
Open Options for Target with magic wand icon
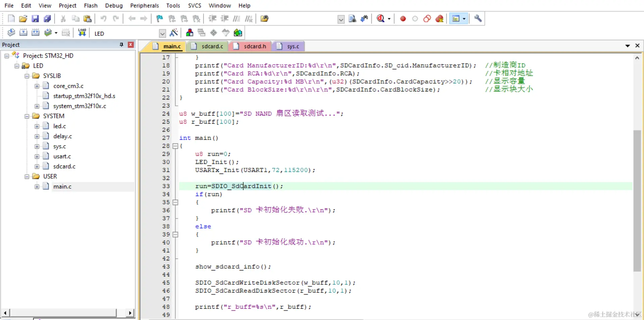[x=174, y=33]
